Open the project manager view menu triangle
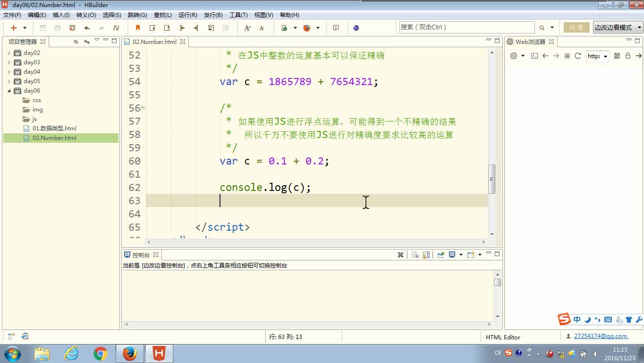 click(97, 40)
